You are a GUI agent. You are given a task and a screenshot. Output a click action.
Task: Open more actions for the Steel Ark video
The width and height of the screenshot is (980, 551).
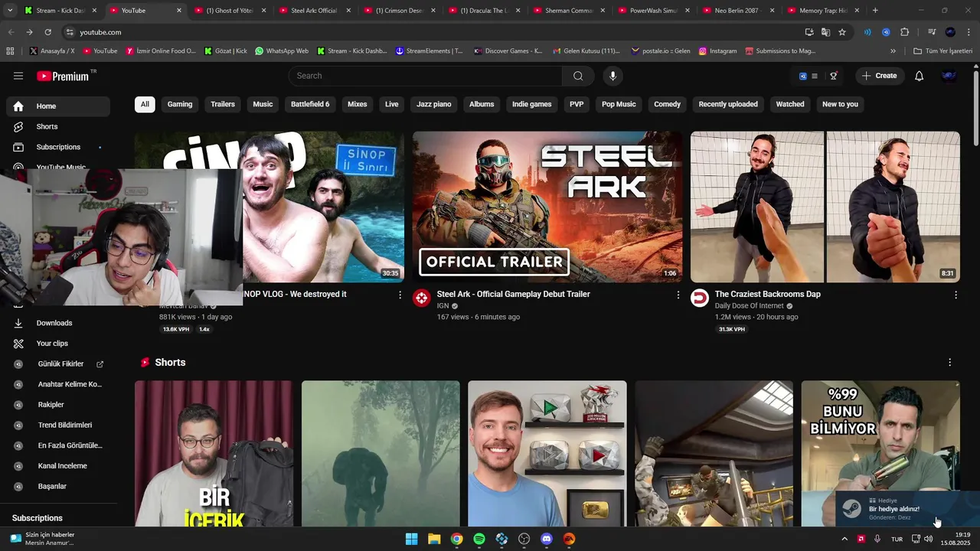click(678, 295)
